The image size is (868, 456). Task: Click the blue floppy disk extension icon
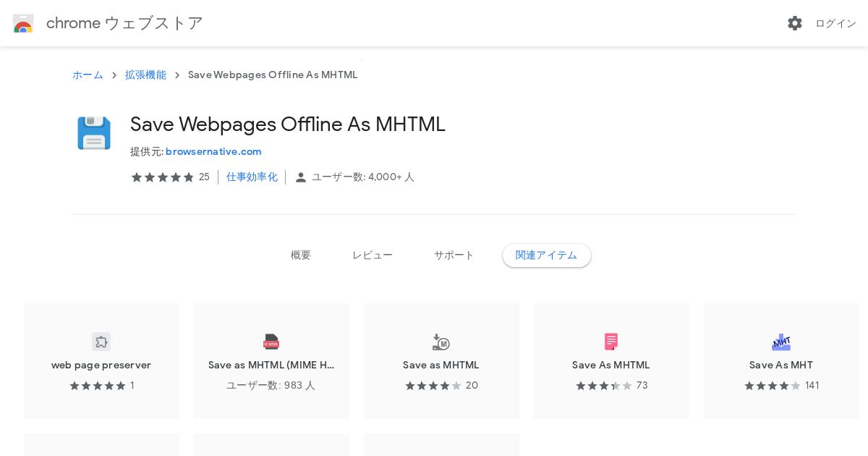click(x=94, y=133)
